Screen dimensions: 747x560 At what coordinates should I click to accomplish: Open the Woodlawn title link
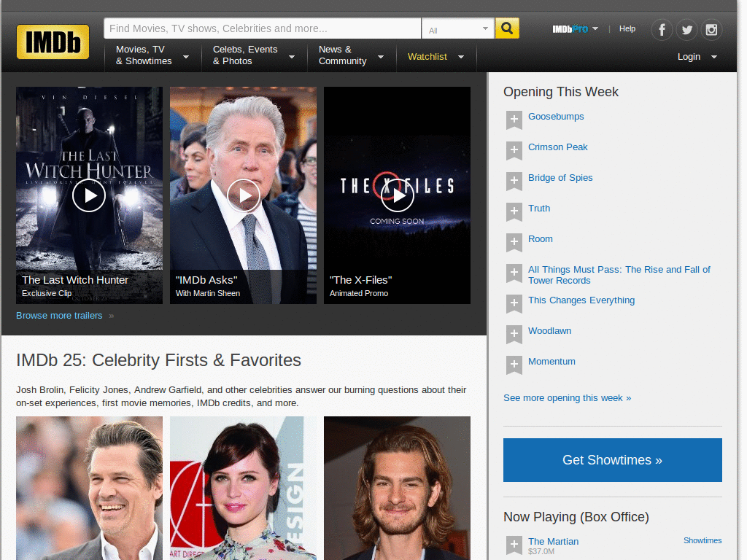[x=549, y=331]
